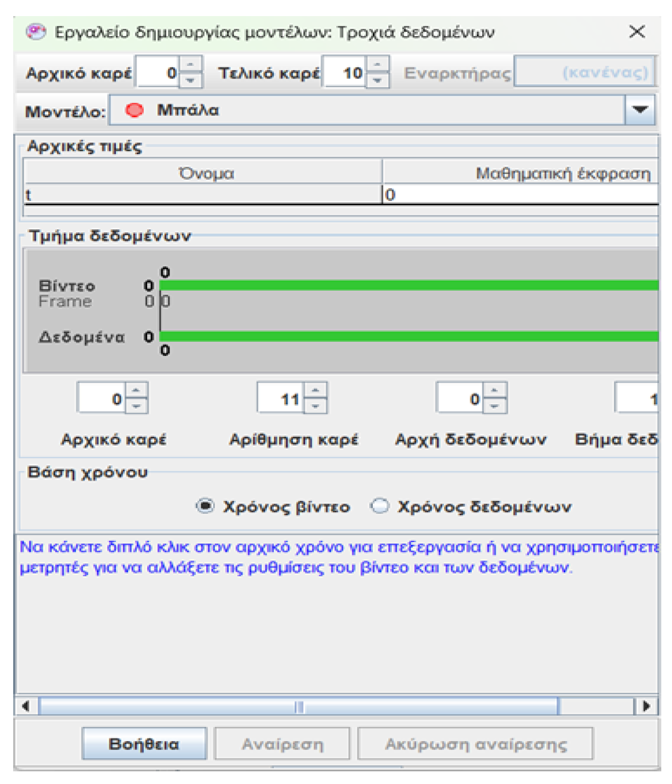
Task: Click horizontal scrollbar left arrow
Action: point(26,706)
